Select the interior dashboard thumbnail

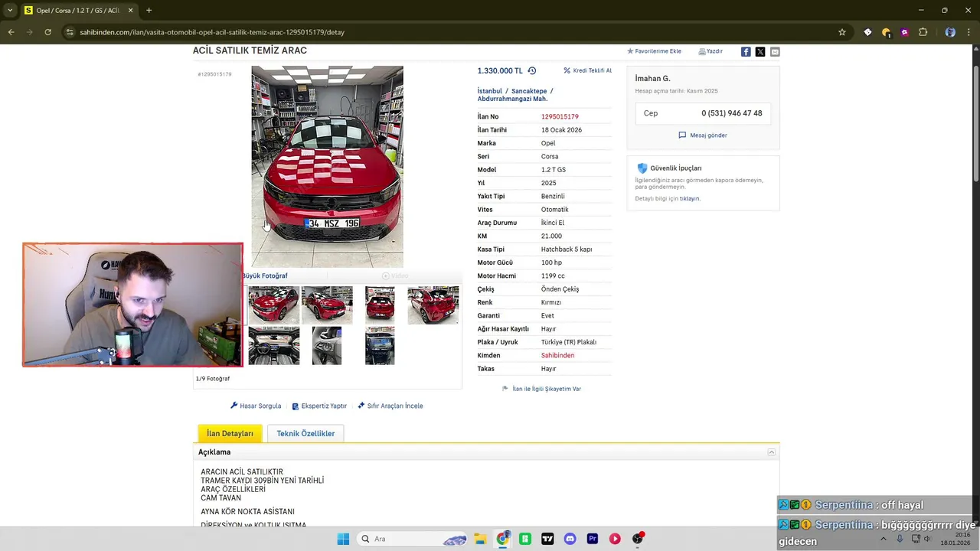click(273, 345)
